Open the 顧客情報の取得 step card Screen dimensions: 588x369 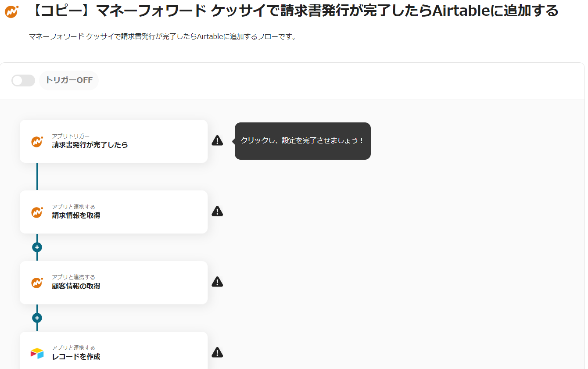tap(114, 283)
